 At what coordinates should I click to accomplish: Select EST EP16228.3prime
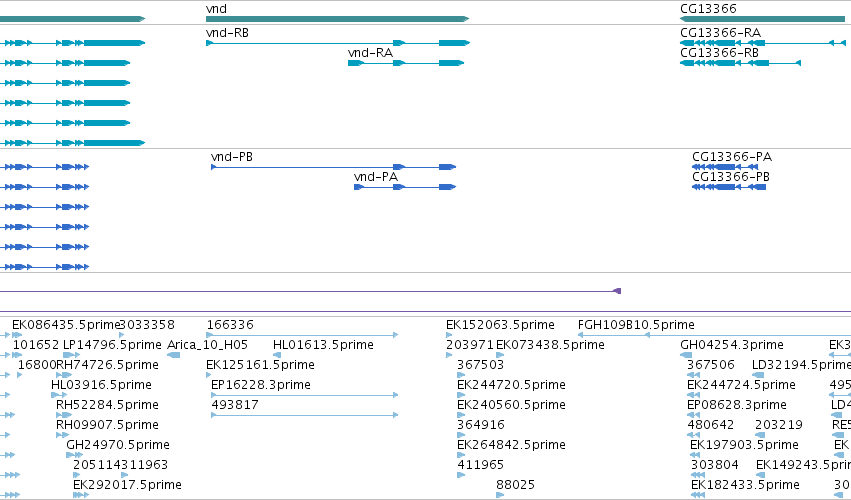tap(261, 385)
